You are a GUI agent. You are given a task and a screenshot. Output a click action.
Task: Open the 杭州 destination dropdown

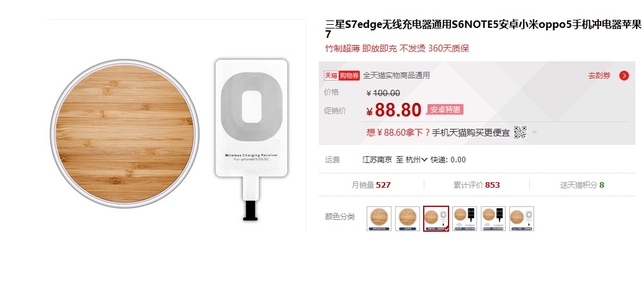[x=416, y=159]
